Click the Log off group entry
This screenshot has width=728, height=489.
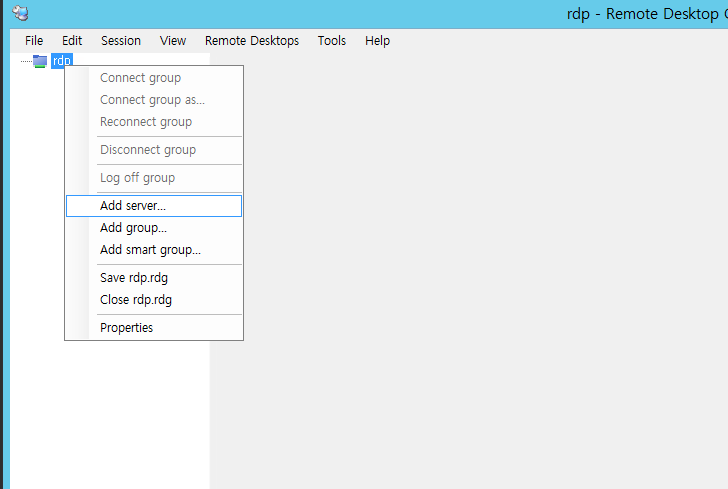pos(137,178)
